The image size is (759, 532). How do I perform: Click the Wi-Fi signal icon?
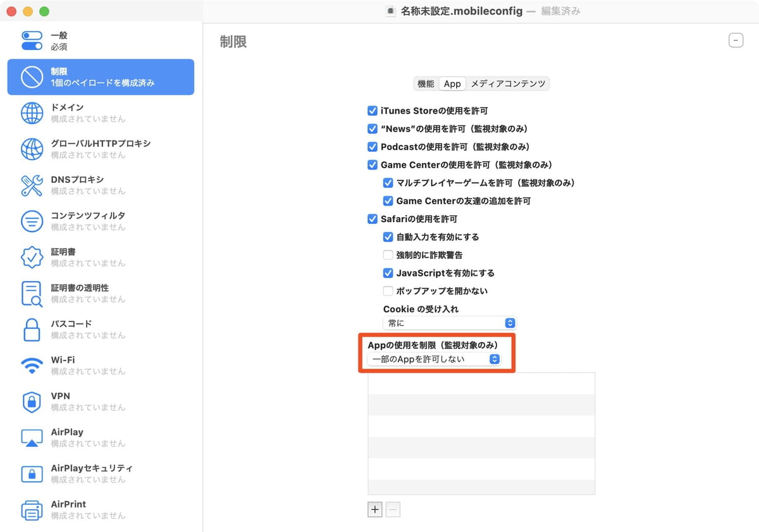[x=32, y=366]
